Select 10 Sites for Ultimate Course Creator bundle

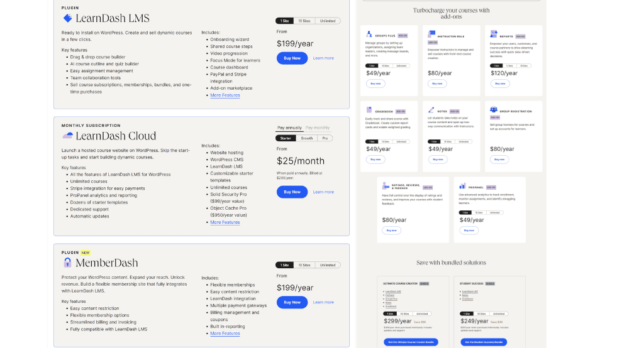coord(404,313)
